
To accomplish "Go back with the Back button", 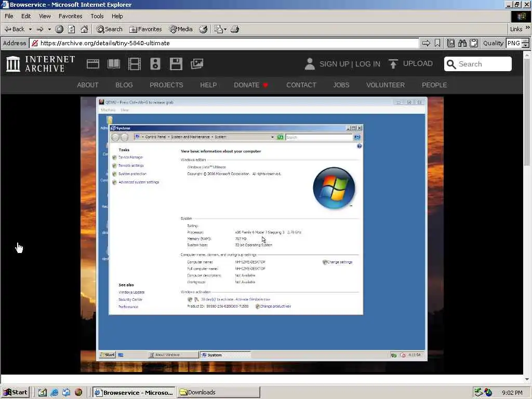I will tap(15, 29).
